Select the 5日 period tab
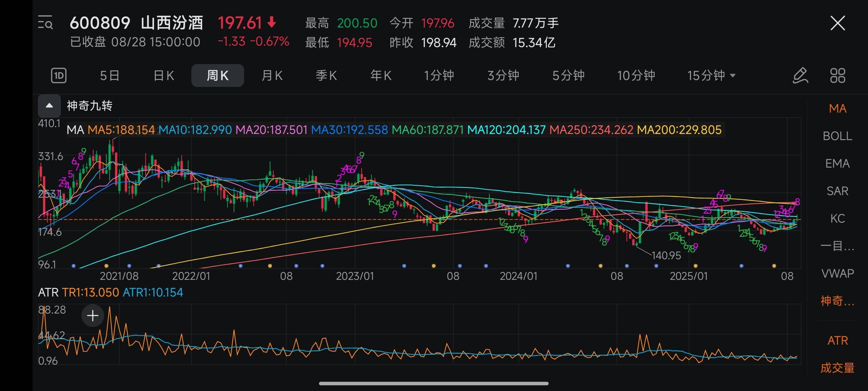Screen dimensions: 868x391 pyautogui.click(x=110, y=76)
